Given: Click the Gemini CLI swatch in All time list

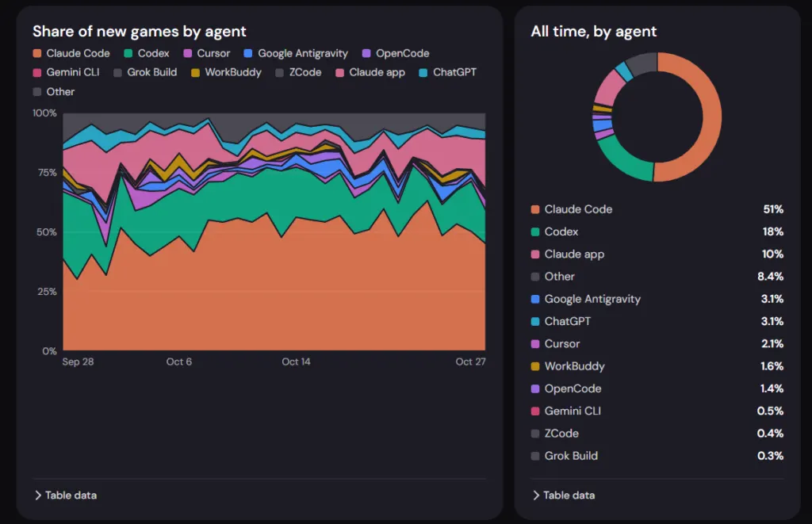Looking at the screenshot, I should click(x=535, y=411).
